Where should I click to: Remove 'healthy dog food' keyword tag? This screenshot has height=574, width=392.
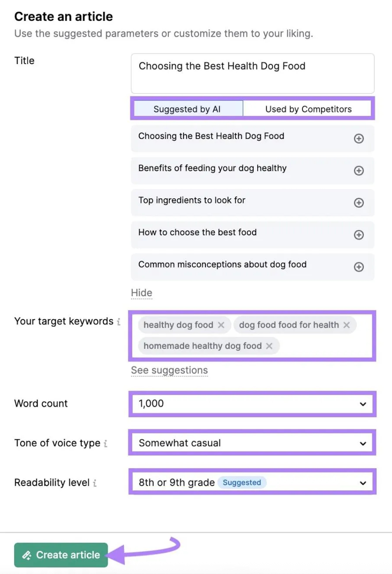221,325
